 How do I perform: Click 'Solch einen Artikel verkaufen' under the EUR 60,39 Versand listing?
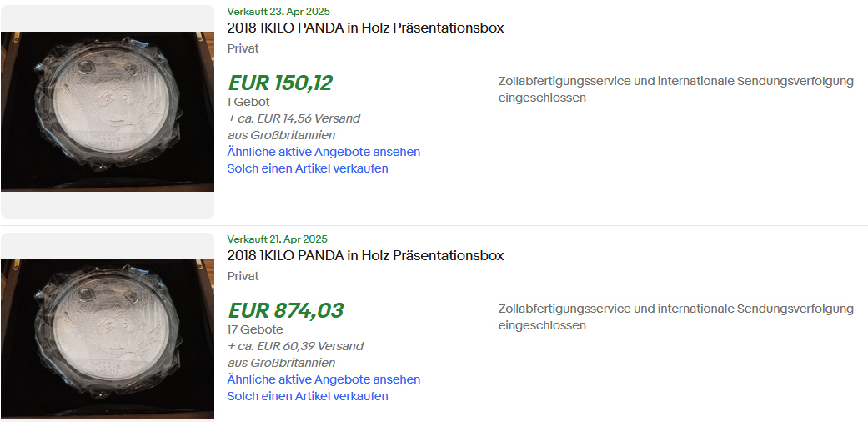coord(308,396)
